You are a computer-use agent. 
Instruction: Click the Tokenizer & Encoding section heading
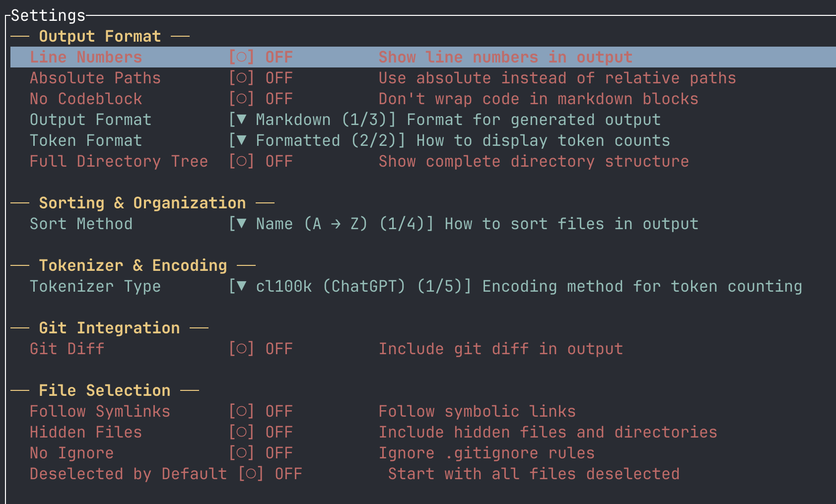[x=133, y=265]
